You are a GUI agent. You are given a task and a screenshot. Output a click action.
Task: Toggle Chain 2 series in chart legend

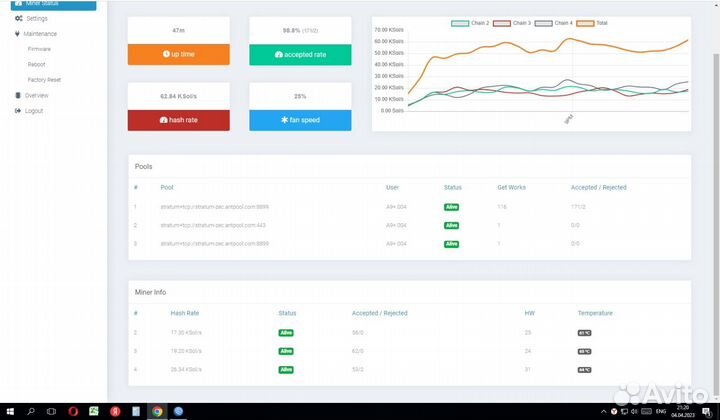(460, 22)
